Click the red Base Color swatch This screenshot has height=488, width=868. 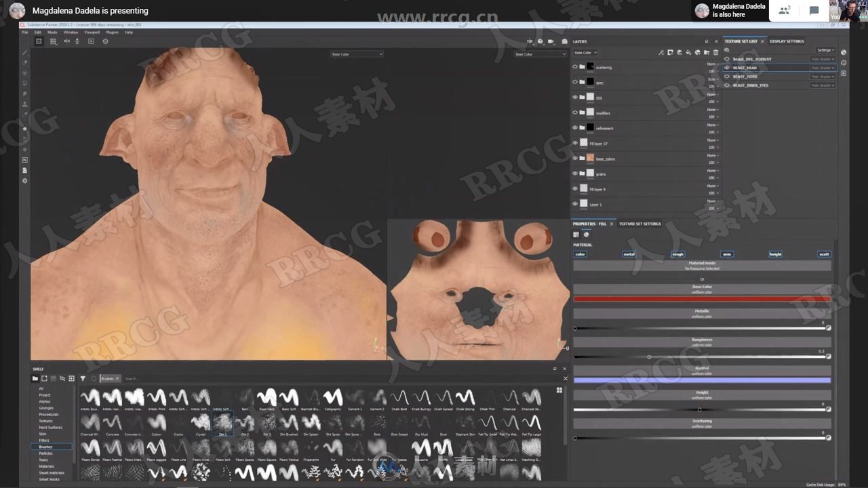702,299
